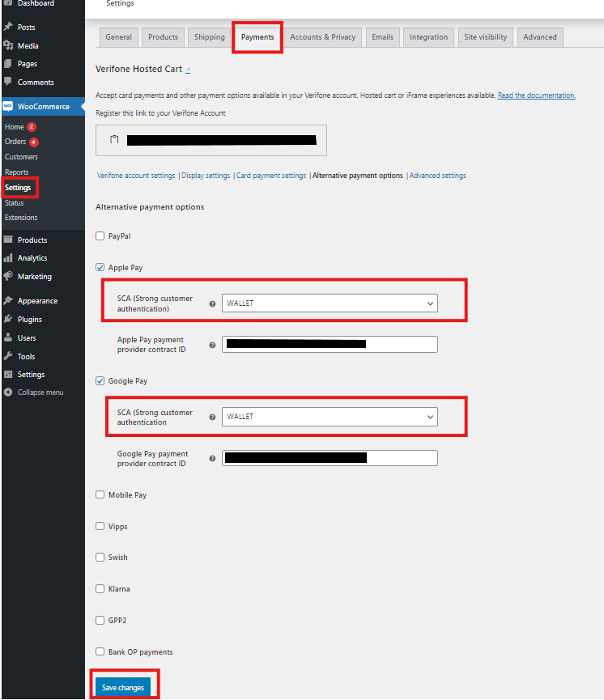Screen dimensions: 604x700
Task: Open Advanced settings section link
Action: tap(438, 176)
